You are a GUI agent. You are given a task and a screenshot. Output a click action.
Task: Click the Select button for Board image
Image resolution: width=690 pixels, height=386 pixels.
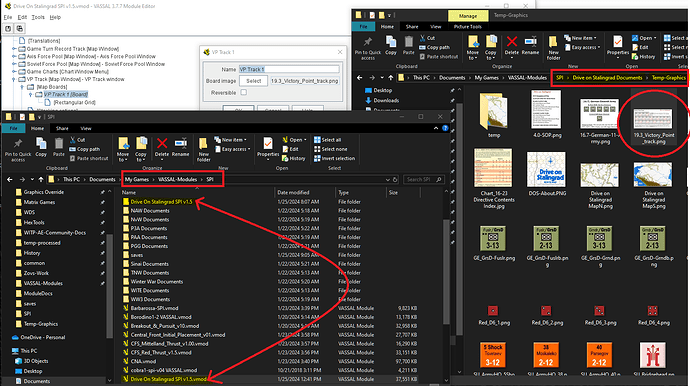[x=253, y=81]
